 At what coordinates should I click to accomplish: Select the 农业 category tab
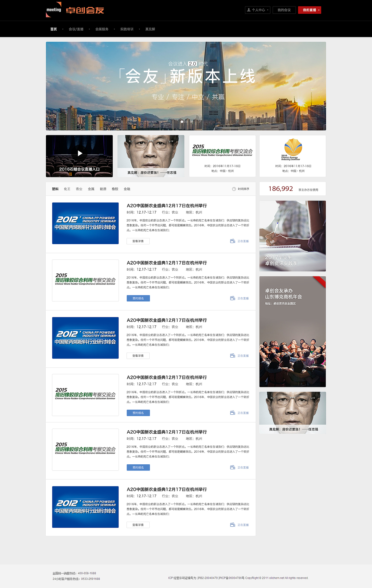[79, 189]
